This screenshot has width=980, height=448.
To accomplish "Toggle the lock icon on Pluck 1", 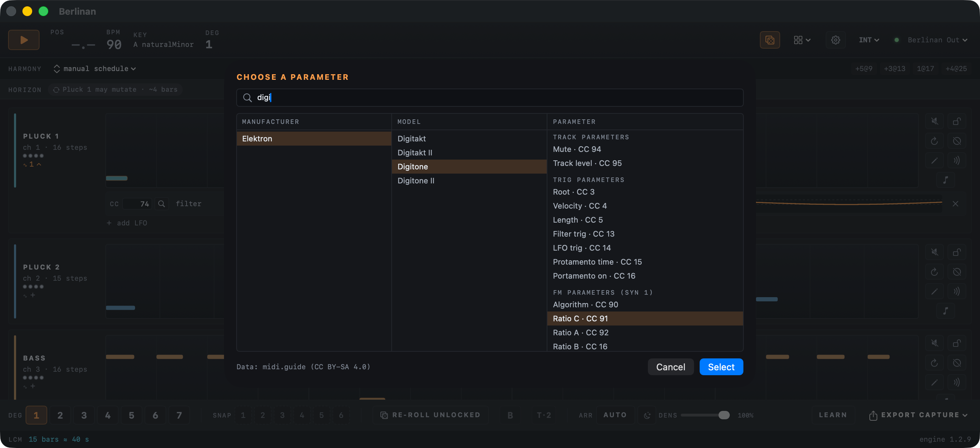I will tap(957, 121).
